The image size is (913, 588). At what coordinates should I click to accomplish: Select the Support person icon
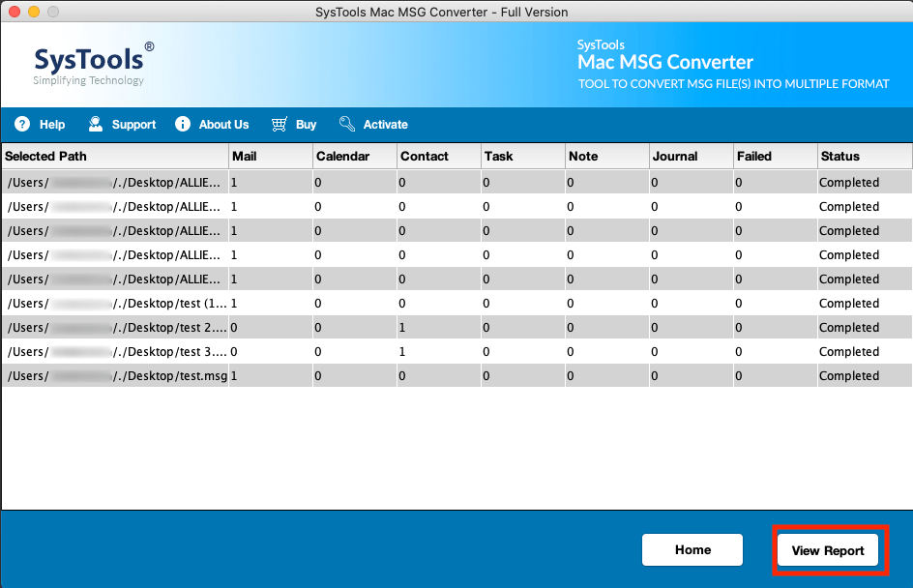95,124
